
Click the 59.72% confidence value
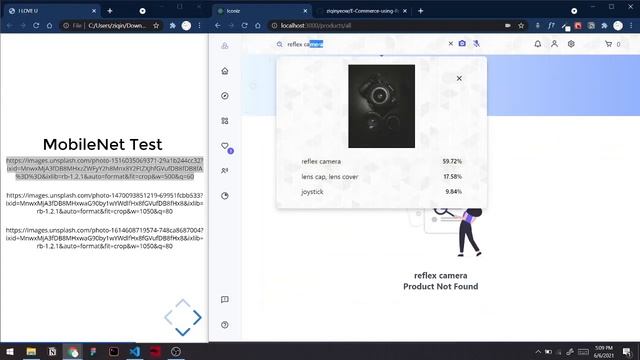click(452, 162)
